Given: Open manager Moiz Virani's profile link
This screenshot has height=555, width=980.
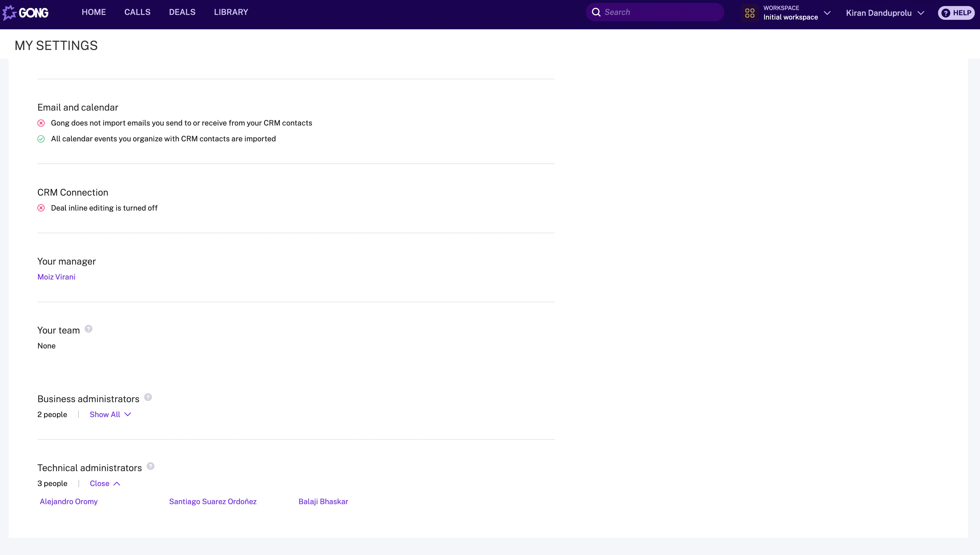Looking at the screenshot, I should 56,277.
